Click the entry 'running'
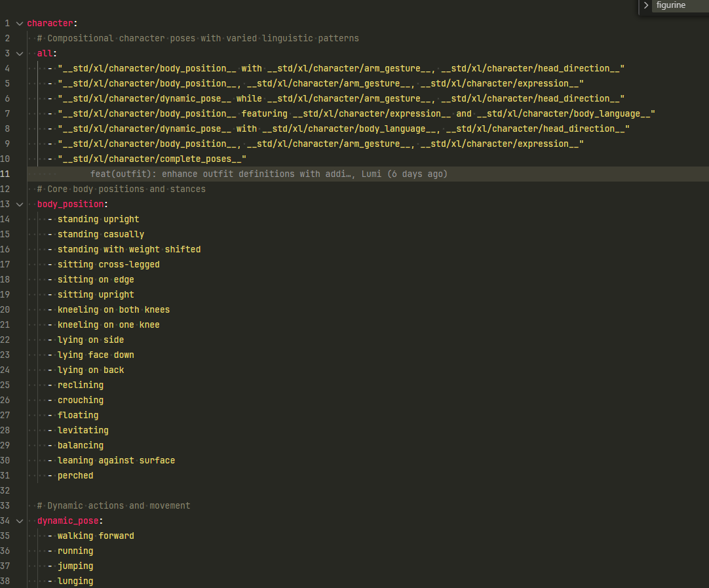This screenshot has height=588, width=709. [x=75, y=551]
